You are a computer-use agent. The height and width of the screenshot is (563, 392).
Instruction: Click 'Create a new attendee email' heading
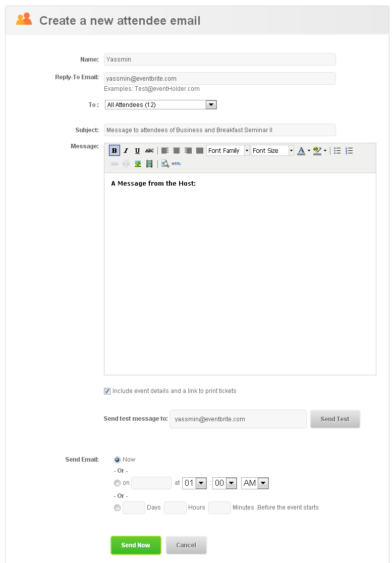click(x=120, y=21)
